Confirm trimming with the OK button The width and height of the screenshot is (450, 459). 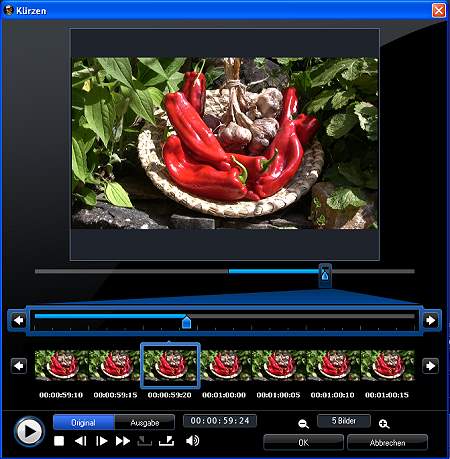coord(303,442)
